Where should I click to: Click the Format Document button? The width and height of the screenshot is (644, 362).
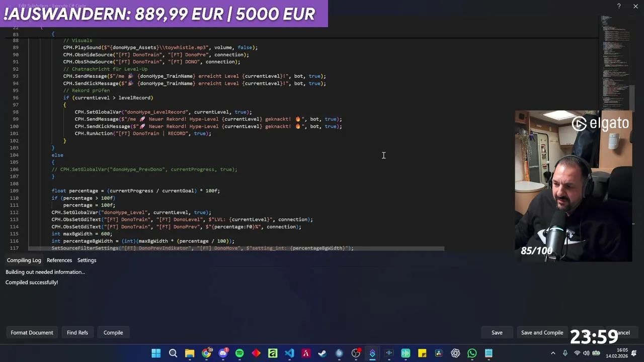pyautogui.click(x=32, y=332)
